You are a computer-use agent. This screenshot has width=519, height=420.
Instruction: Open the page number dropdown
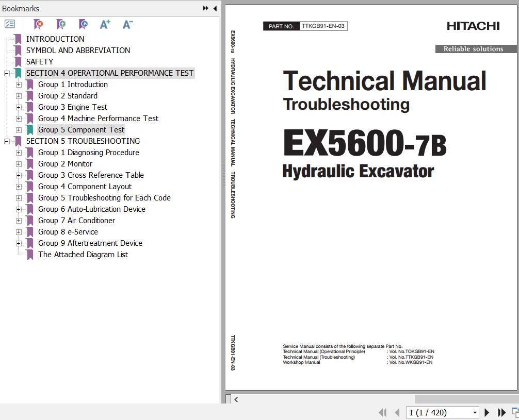pos(475,412)
